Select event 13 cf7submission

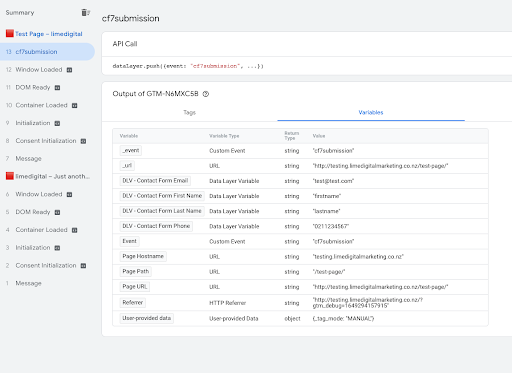pos(47,52)
